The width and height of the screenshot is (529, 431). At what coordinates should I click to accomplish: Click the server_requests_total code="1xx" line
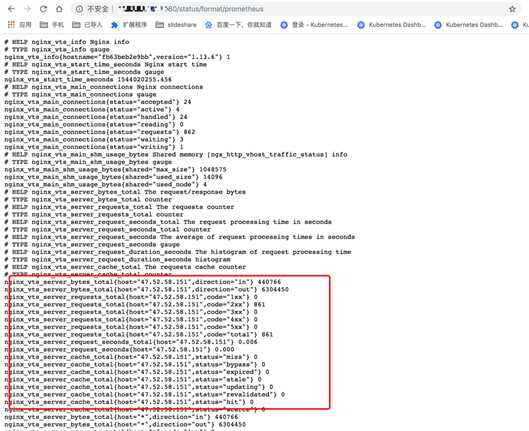pyautogui.click(x=131, y=297)
